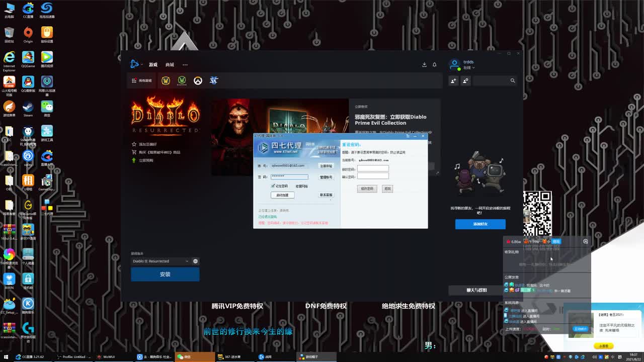This screenshot has height=362, width=644.
Task: Click the 返回 button
Action: coord(387,189)
